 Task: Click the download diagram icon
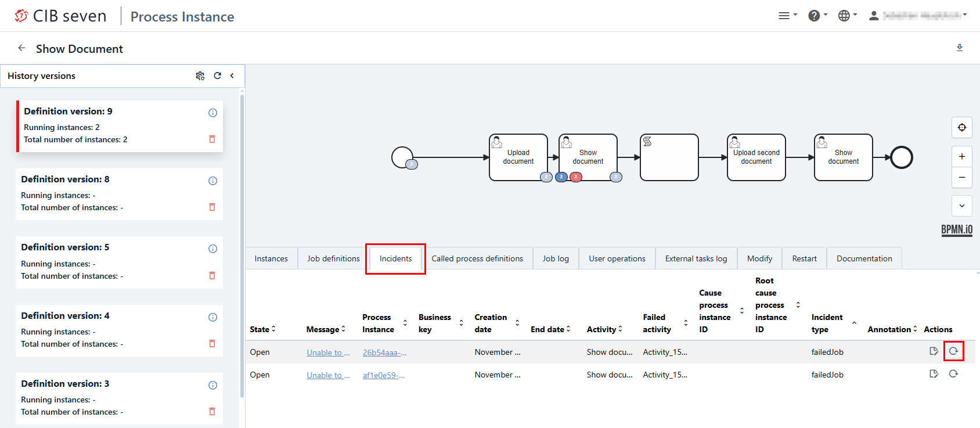(960, 48)
